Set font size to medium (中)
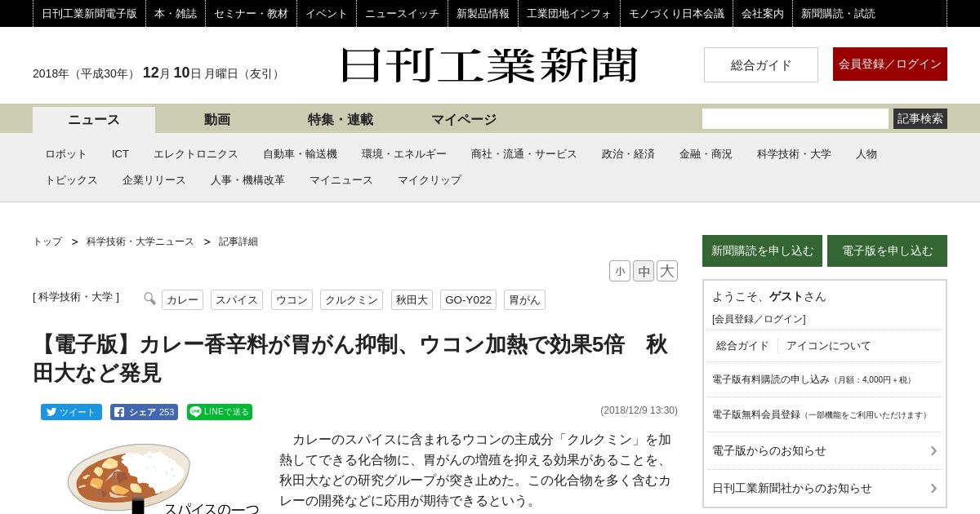 [644, 271]
